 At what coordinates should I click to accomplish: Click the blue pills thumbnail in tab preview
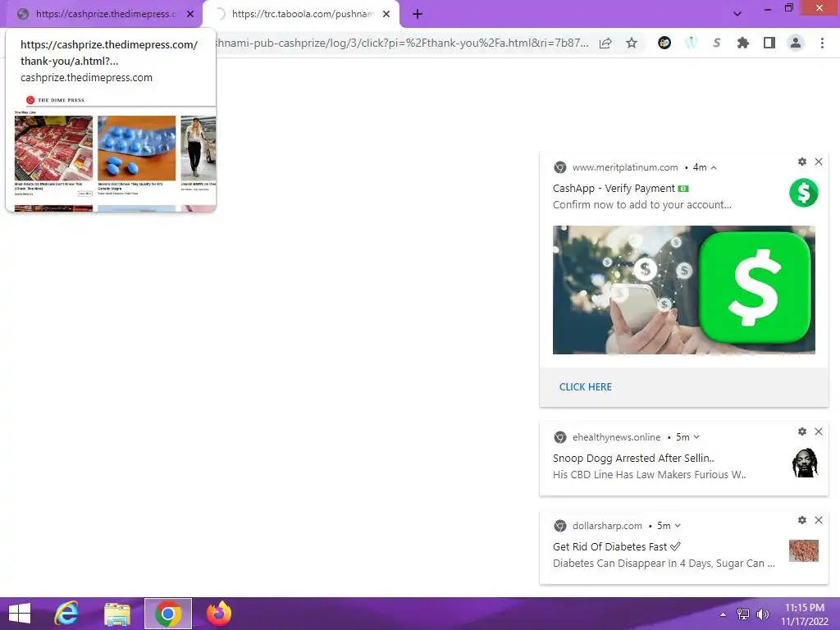[137, 148]
